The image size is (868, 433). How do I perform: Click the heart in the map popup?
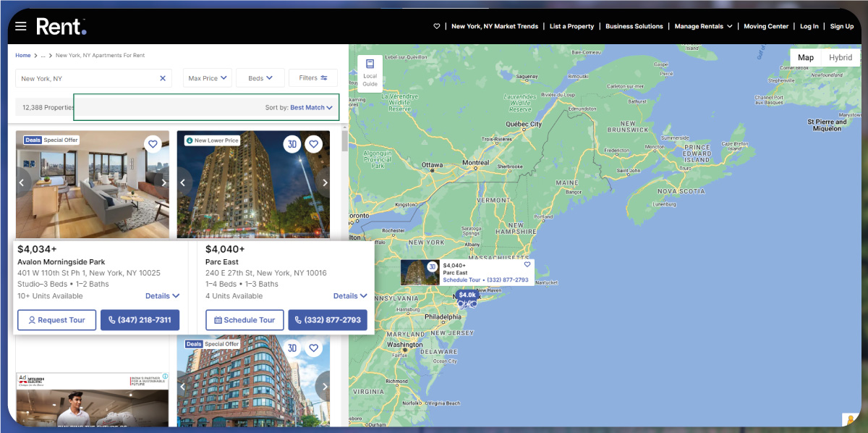pos(527,264)
